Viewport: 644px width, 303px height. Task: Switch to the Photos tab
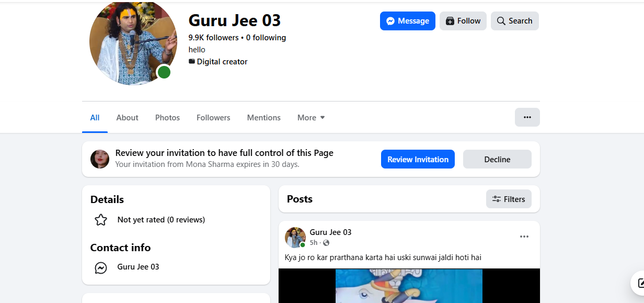[x=167, y=118]
